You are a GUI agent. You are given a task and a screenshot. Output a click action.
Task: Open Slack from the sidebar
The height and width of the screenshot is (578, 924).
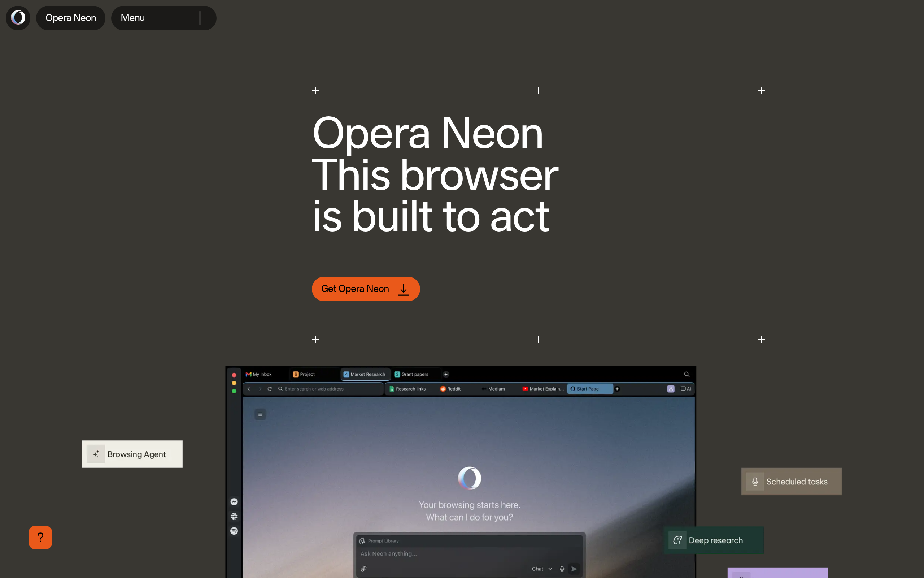tap(234, 517)
